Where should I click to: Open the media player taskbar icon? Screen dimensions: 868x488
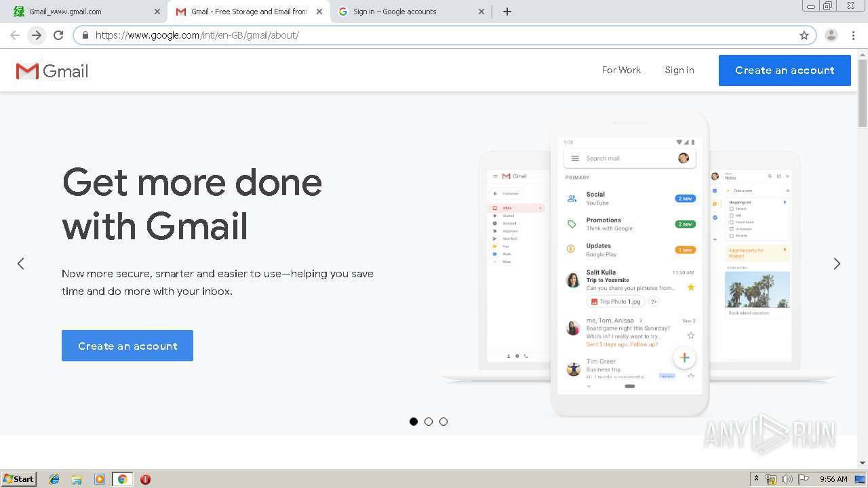[x=100, y=479]
